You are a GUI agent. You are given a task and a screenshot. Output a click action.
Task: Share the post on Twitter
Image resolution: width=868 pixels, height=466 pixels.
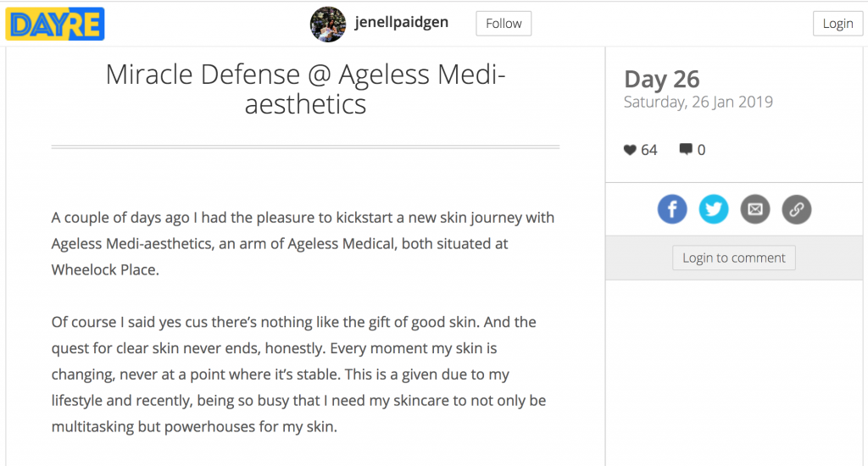[x=714, y=209]
